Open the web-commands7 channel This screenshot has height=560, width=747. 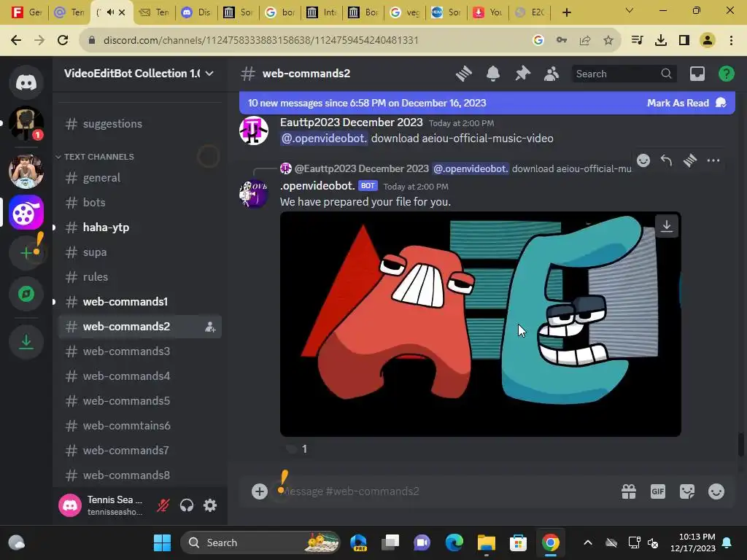[139, 450]
